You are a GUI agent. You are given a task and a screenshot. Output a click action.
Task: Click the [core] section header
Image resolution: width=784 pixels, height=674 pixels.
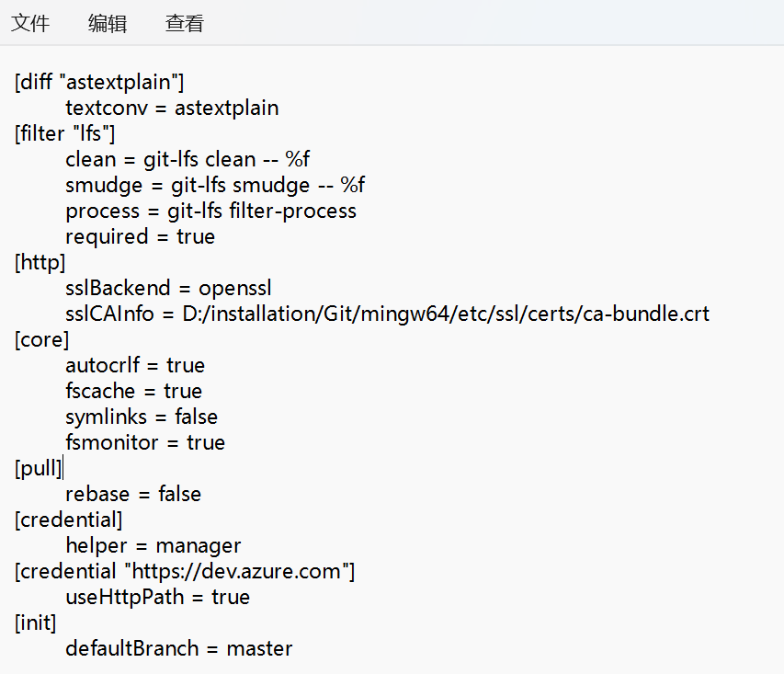pyautogui.click(x=41, y=340)
